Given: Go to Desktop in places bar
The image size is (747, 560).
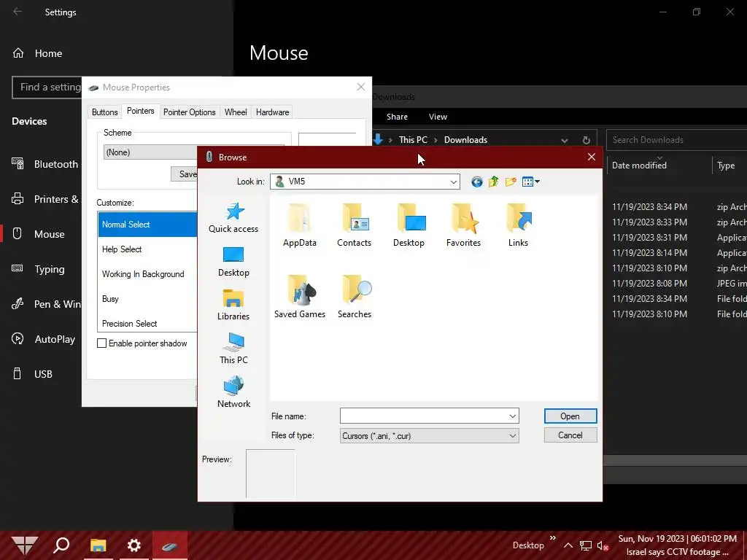Looking at the screenshot, I should coord(233,262).
